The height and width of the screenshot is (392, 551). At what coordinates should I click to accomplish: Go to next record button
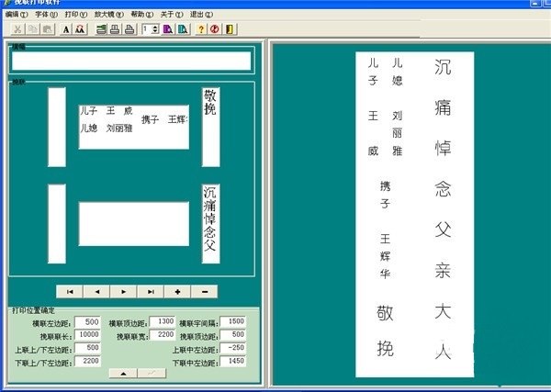point(123,292)
